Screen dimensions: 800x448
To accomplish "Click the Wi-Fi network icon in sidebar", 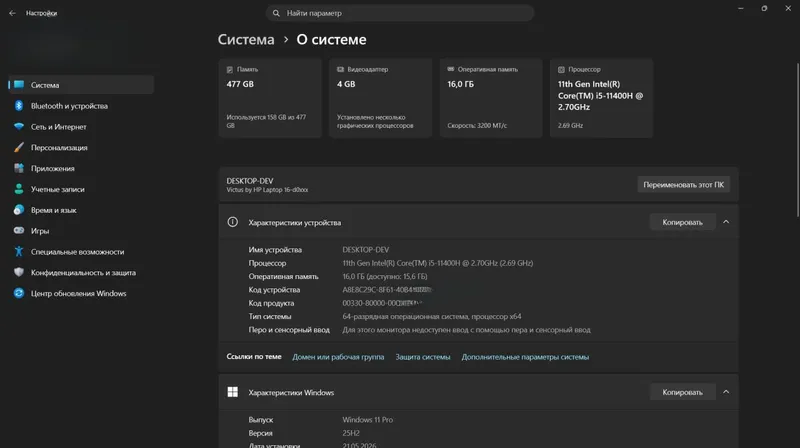I will 19,127.
